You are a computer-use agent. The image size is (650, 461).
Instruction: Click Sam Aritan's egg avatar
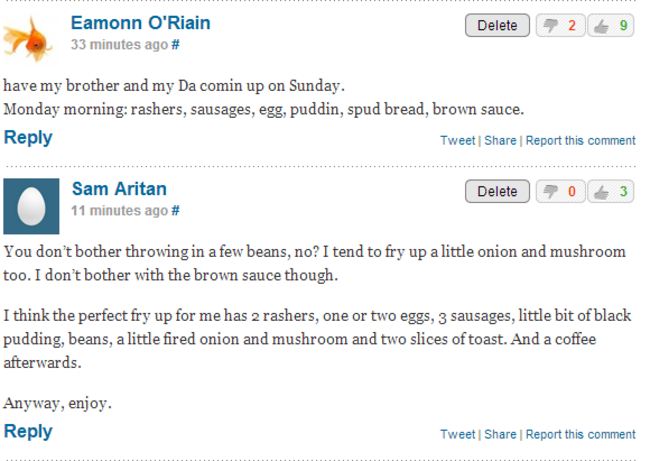point(32,205)
